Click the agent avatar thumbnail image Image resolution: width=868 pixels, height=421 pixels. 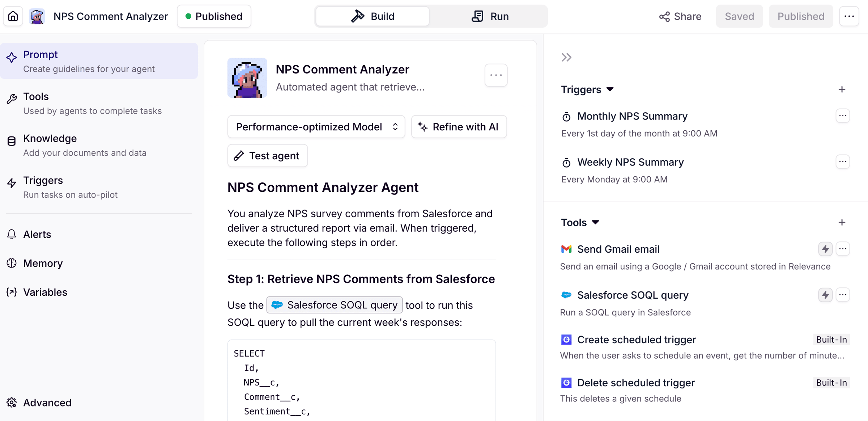pyautogui.click(x=247, y=78)
